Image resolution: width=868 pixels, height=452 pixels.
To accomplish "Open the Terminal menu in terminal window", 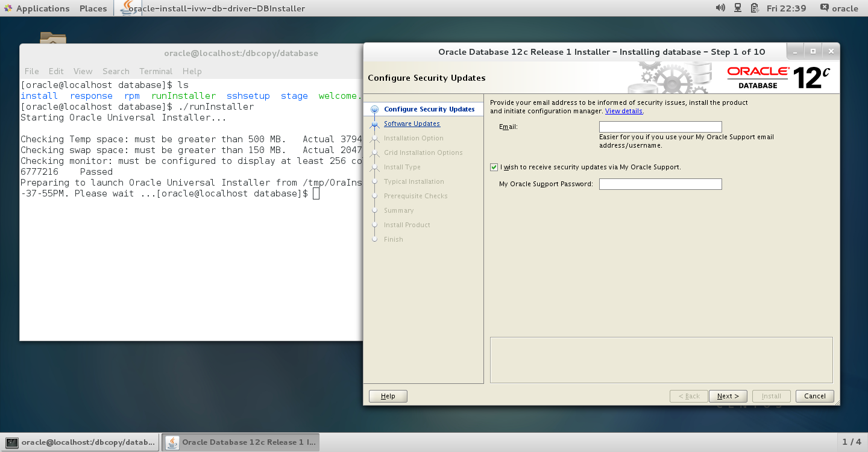I will pyautogui.click(x=156, y=71).
